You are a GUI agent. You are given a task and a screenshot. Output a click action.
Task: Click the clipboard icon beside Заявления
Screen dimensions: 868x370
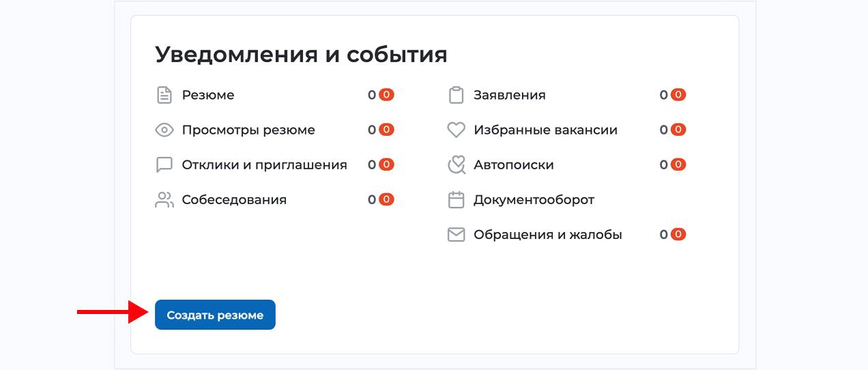coord(456,95)
